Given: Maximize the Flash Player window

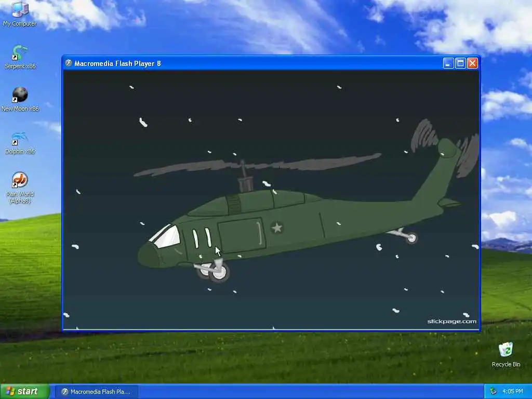Looking at the screenshot, I should [460, 63].
